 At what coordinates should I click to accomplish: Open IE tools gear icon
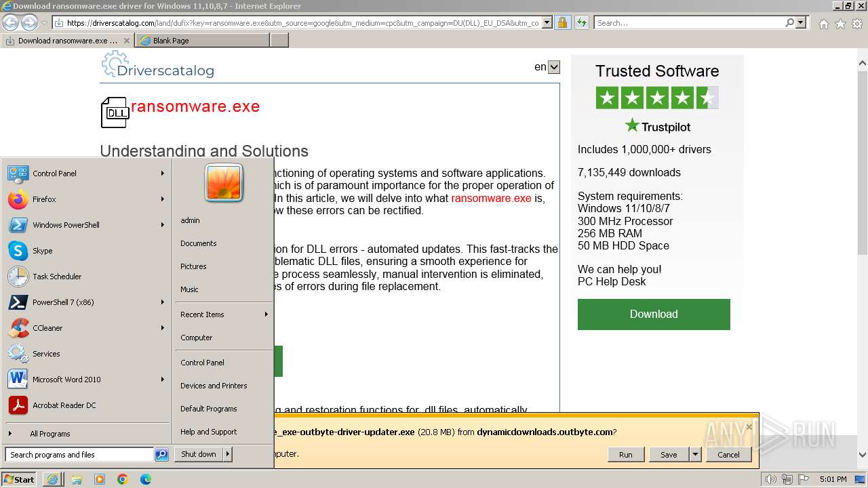[857, 24]
